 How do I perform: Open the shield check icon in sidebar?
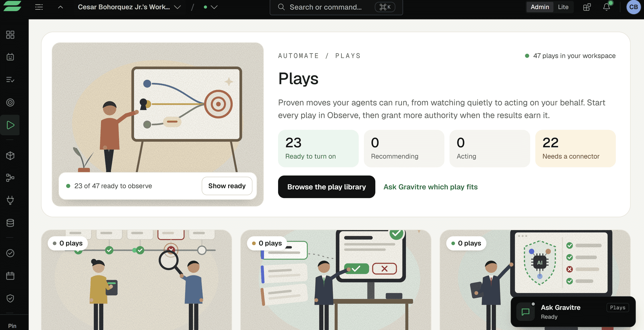(x=10, y=298)
